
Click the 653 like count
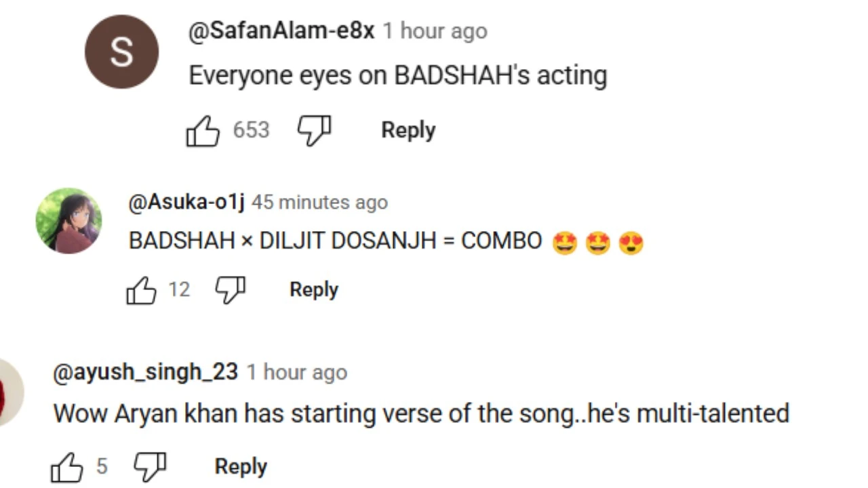click(251, 130)
